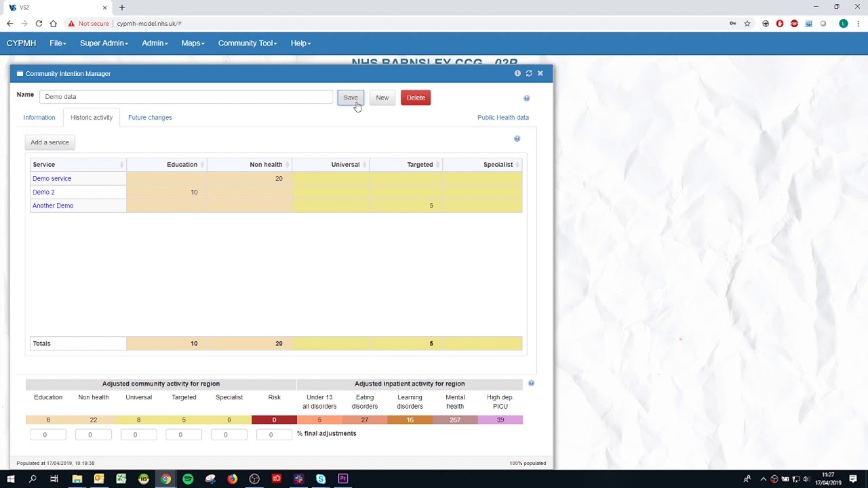Screen dimensions: 868x488
Task: Switch to the Future changes tab
Action: [150, 118]
